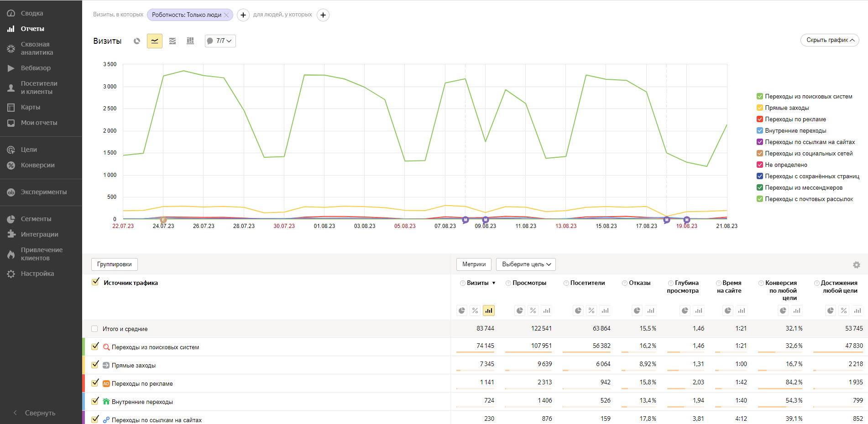
Task: Click annotation marker at 19.08.23
Action: pos(687,220)
